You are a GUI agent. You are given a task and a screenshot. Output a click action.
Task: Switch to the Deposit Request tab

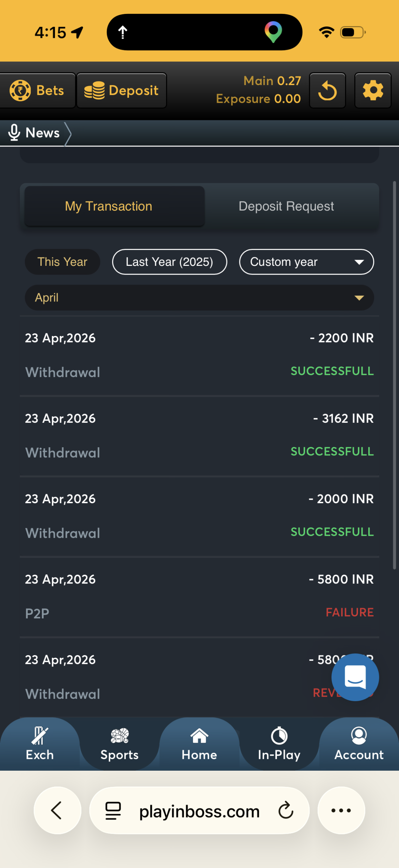point(286,206)
